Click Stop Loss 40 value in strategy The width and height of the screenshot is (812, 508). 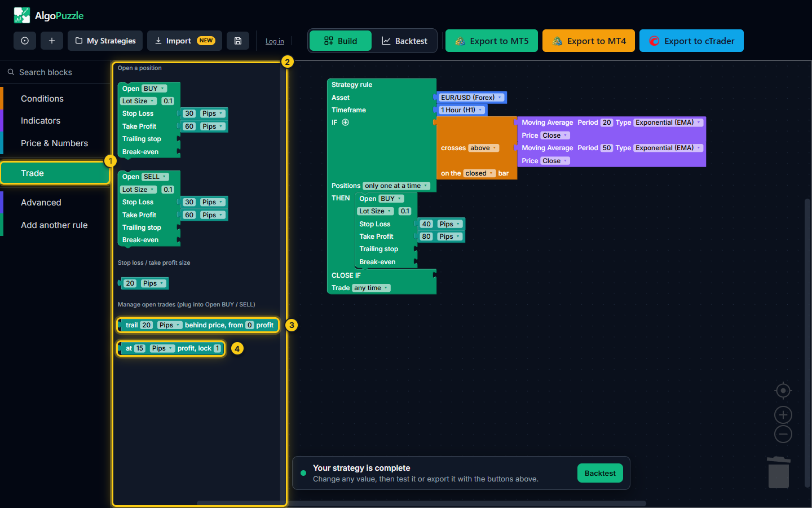tap(426, 224)
